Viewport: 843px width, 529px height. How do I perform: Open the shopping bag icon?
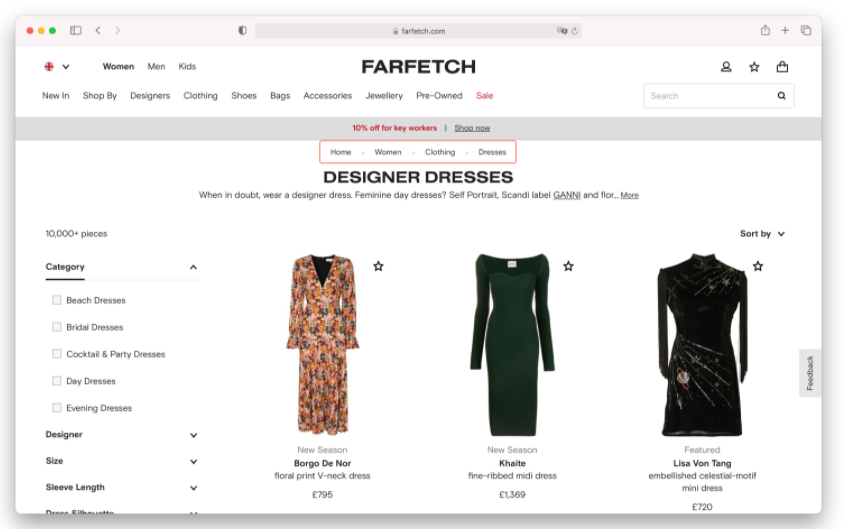(x=782, y=67)
